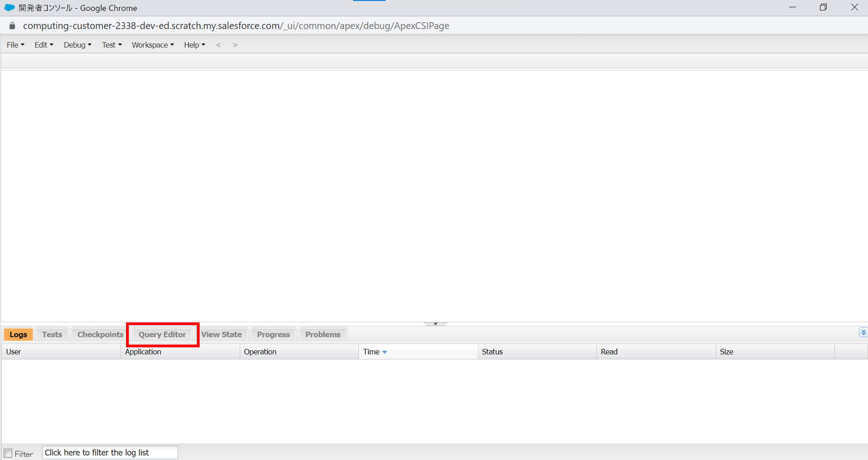Switch to the Checkpoints tab

point(100,334)
